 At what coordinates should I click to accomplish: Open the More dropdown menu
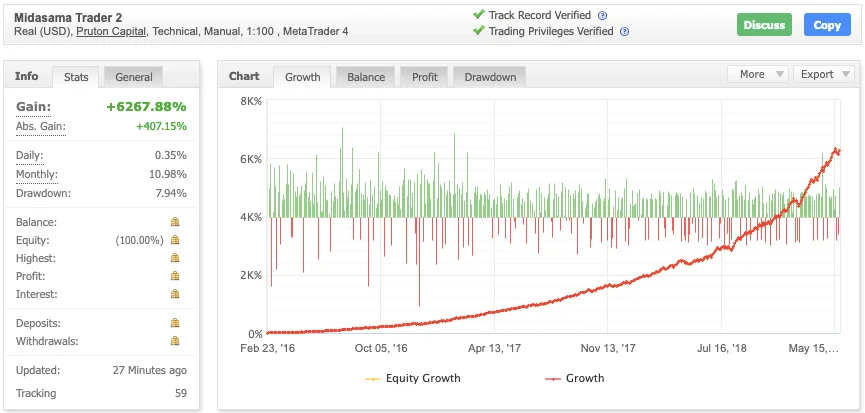pyautogui.click(x=758, y=74)
